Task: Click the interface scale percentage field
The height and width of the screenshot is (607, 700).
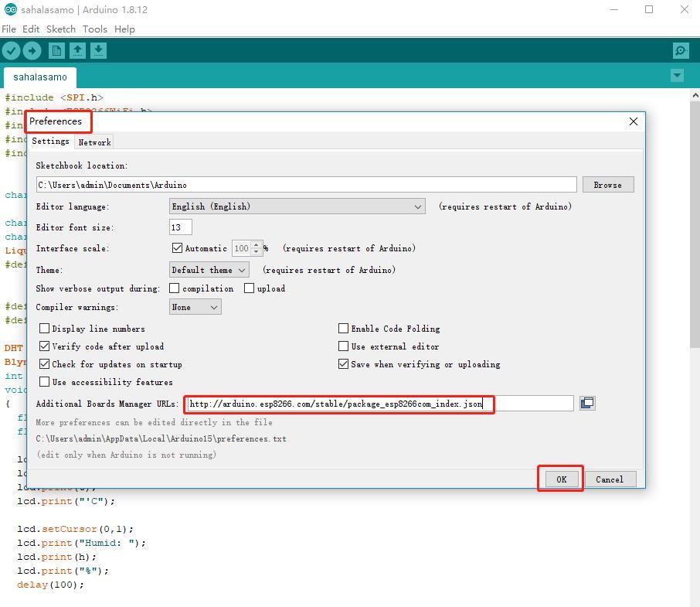Action: 242,248
